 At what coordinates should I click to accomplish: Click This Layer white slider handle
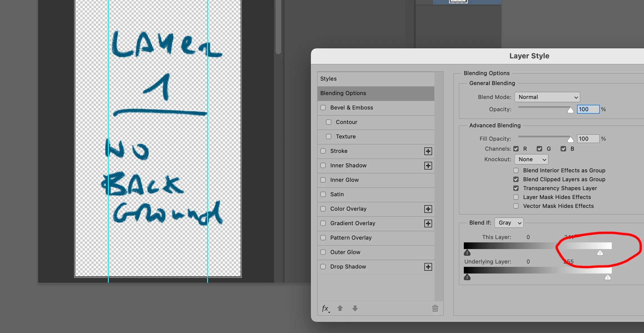pos(600,253)
